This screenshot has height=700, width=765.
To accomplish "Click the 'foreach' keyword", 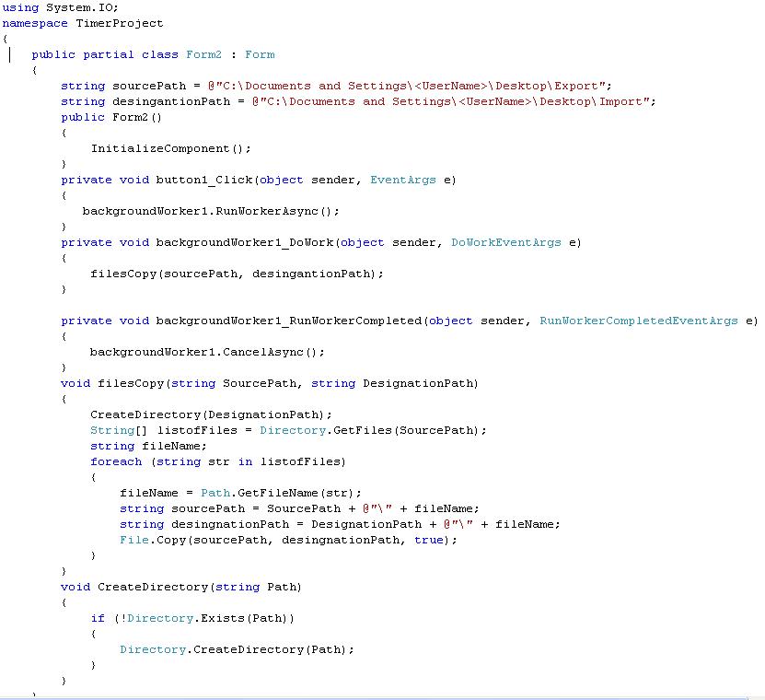I will pyautogui.click(x=116, y=461).
